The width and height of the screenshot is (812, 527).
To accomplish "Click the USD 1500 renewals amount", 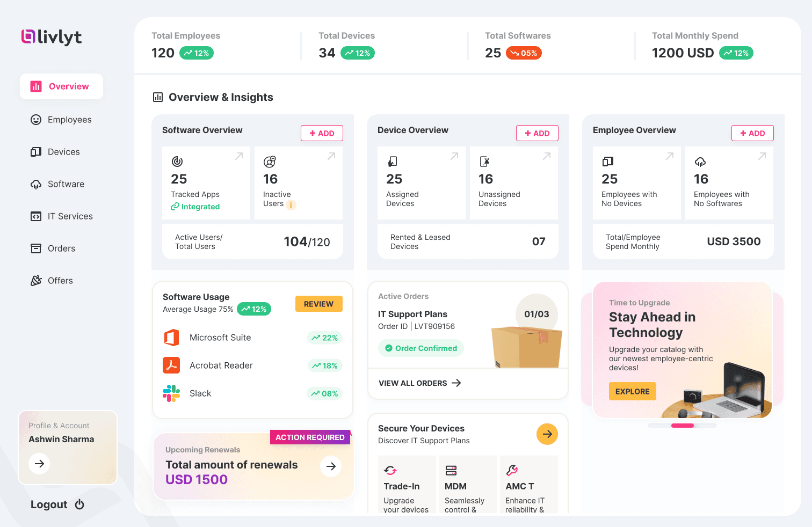I will [197, 479].
